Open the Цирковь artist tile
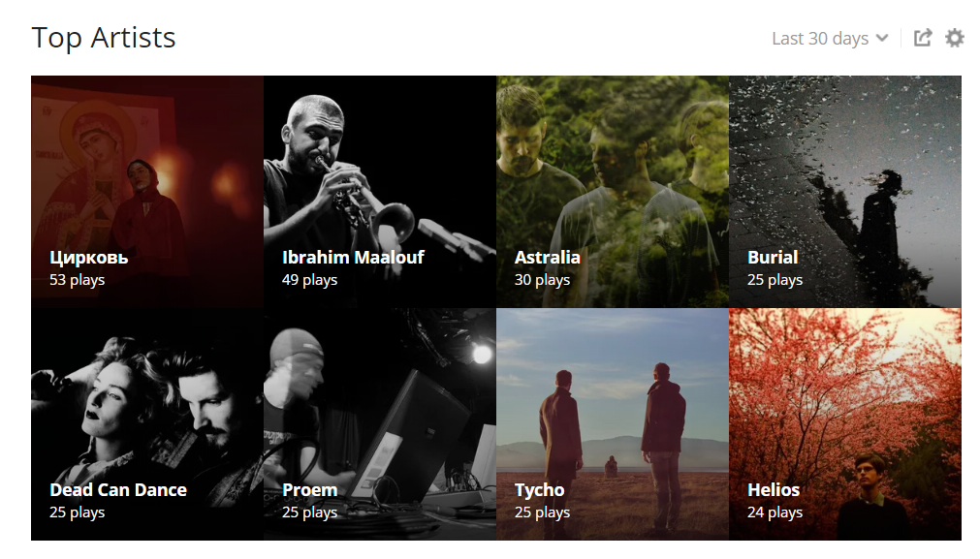The height and width of the screenshot is (559, 980). 147,192
